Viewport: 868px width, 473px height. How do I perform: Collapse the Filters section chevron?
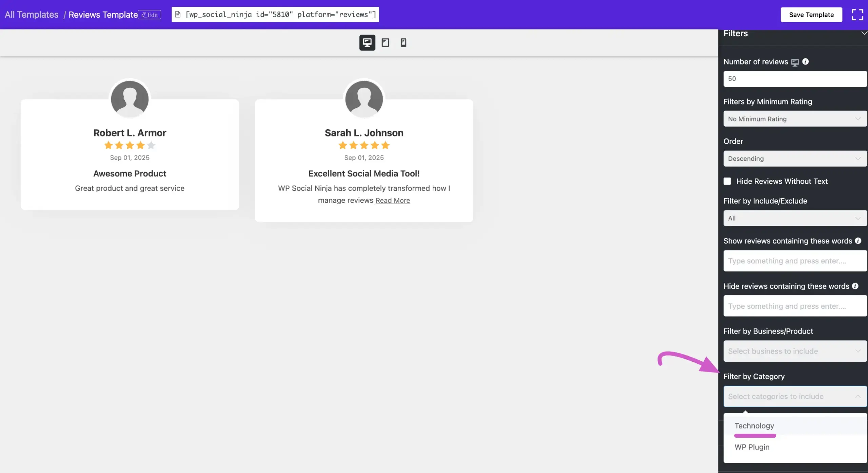tap(864, 33)
